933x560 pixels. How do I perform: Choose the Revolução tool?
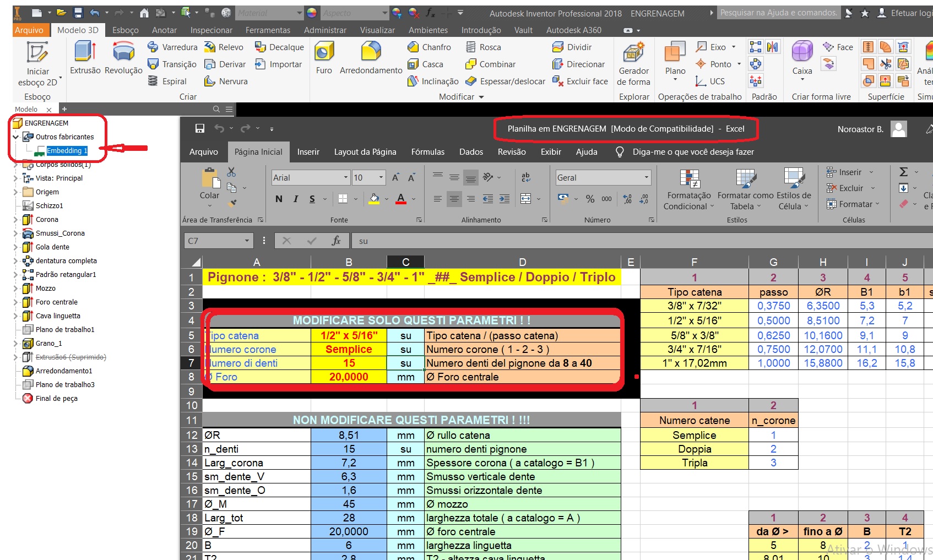point(123,58)
